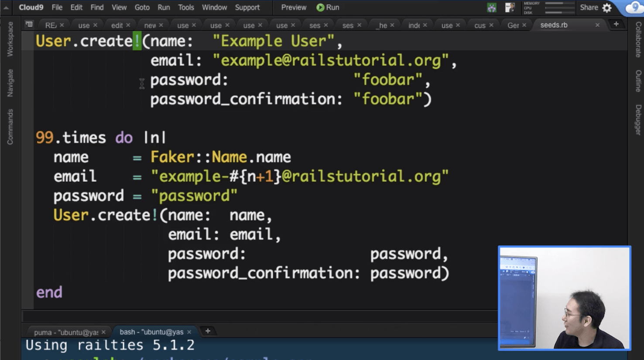
Task: Open the Commands side panel
Action: click(x=10, y=127)
